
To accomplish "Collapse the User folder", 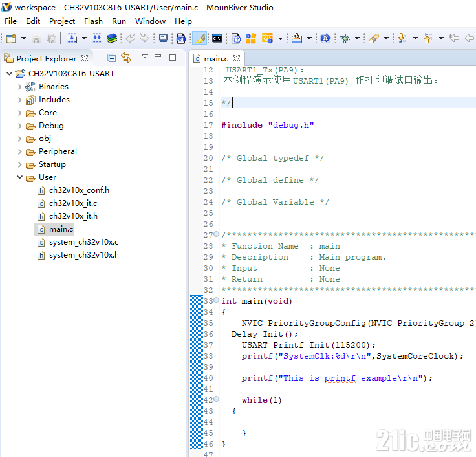I will (x=20, y=177).
